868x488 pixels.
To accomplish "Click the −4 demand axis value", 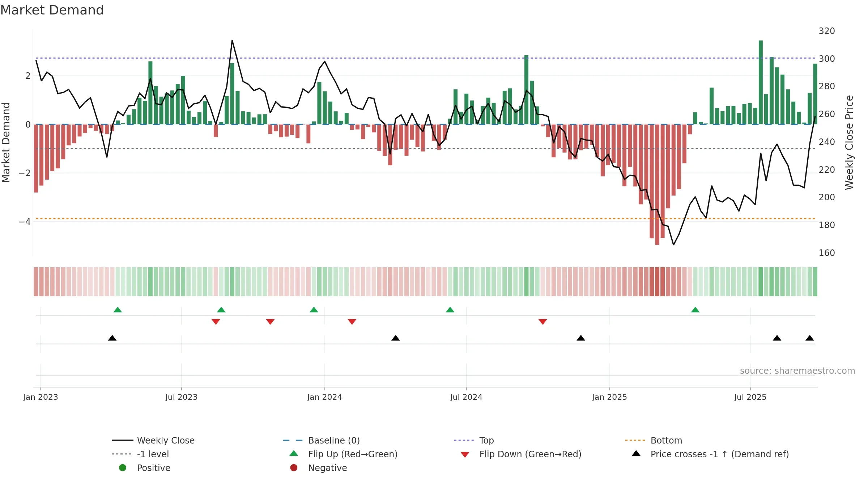I will click(x=25, y=222).
